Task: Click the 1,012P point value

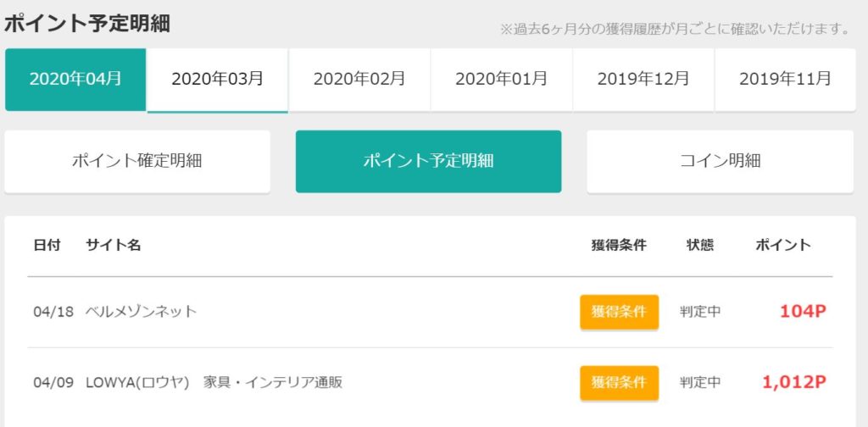Action: (x=794, y=383)
